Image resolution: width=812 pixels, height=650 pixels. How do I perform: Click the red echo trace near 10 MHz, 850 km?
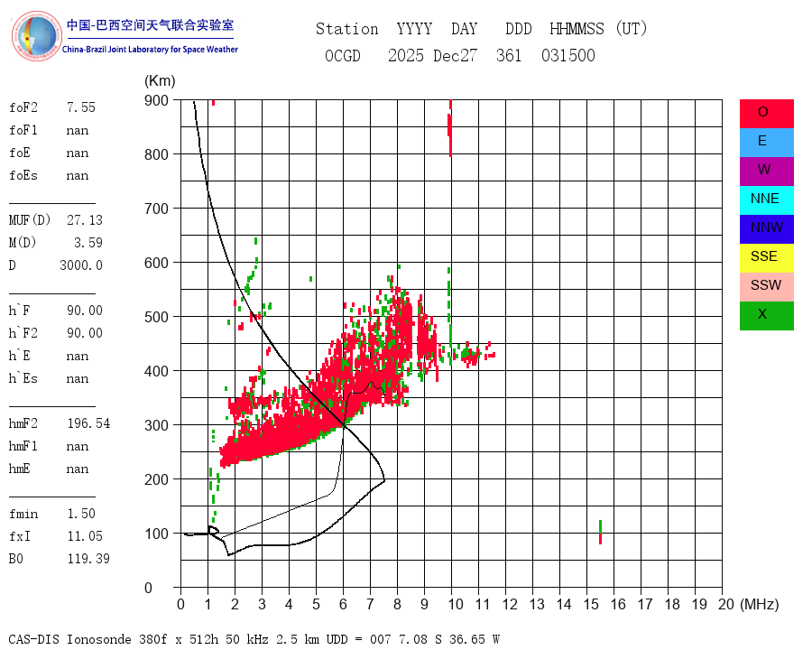(x=450, y=128)
